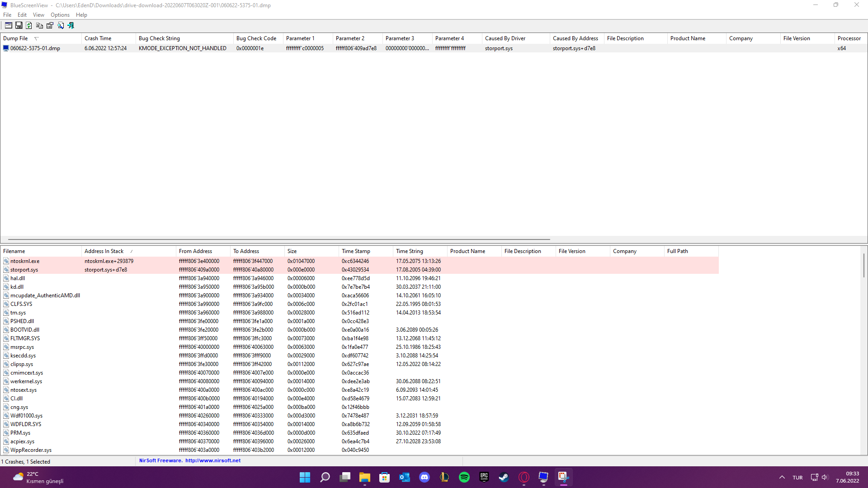Viewport: 868px width, 488px height.
Task: Click Copy Selected Items icon
Action: (x=39, y=25)
